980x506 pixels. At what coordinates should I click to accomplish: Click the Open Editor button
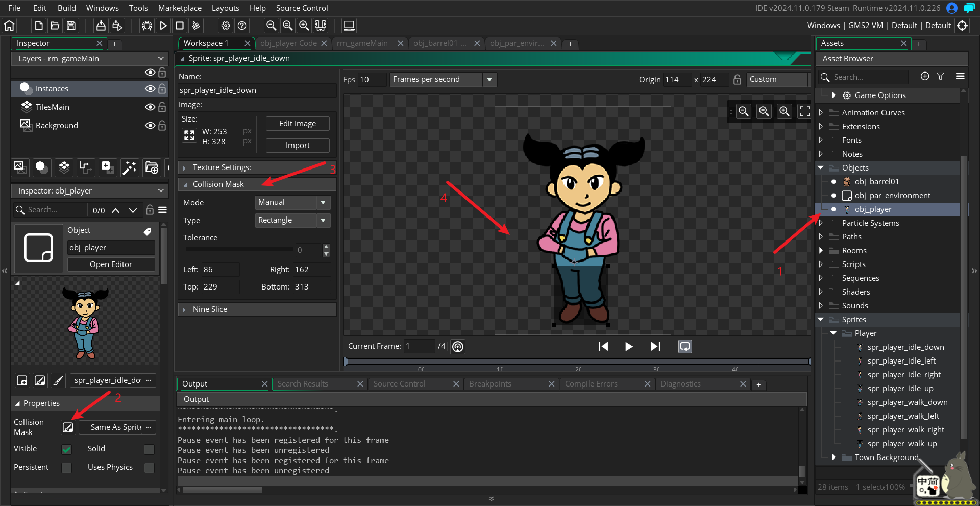(111, 264)
